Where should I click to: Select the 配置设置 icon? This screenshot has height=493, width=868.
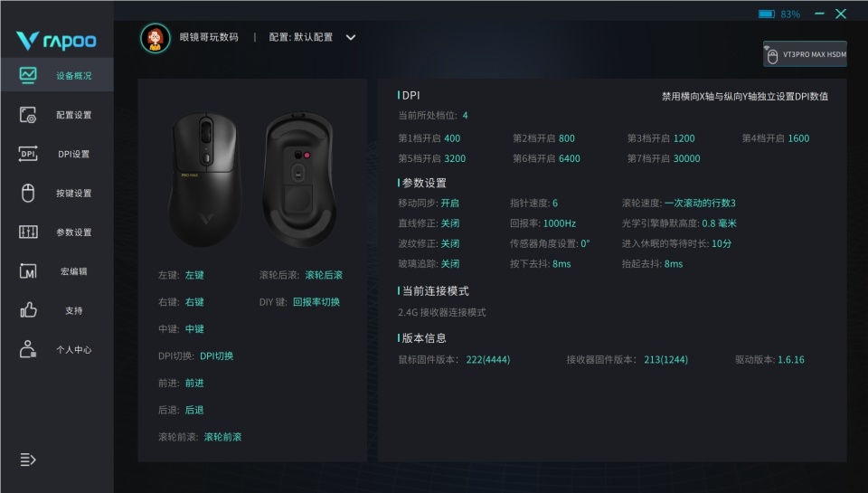click(x=28, y=115)
